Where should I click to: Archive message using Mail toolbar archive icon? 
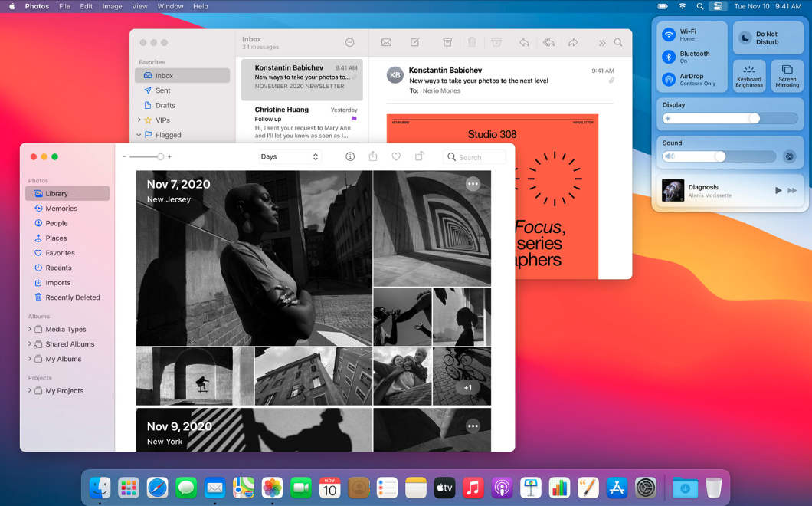tap(447, 42)
